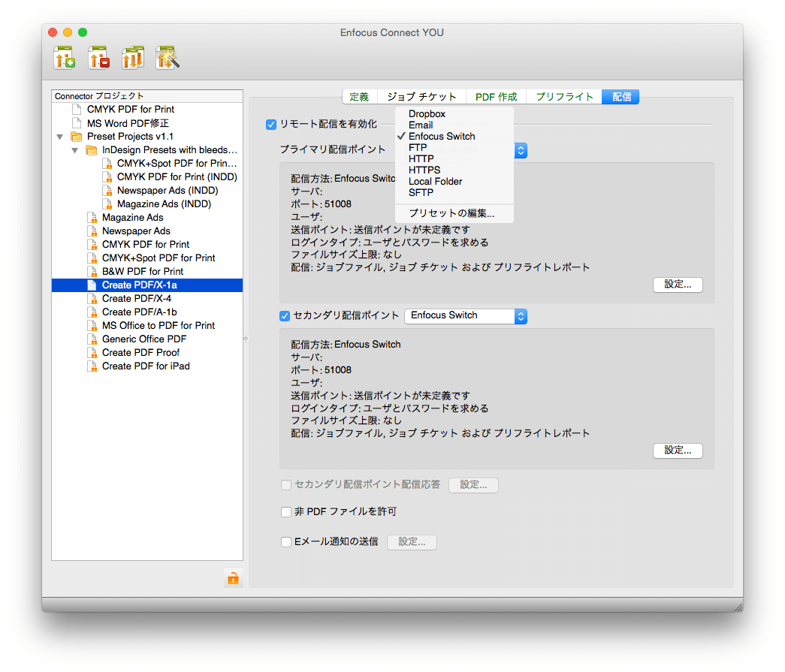
Task: Click the delete connector icon with red minus
Action: coord(98,58)
